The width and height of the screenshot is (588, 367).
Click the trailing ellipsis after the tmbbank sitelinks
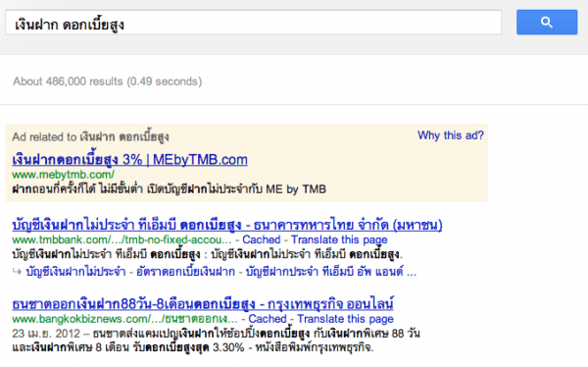pos(412,272)
